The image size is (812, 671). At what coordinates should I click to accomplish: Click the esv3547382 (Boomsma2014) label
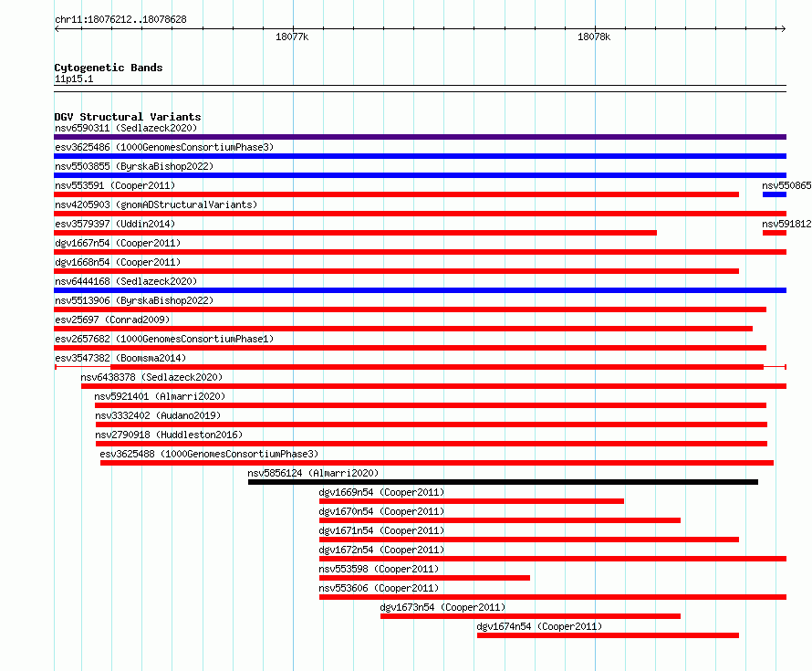[120, 358]
